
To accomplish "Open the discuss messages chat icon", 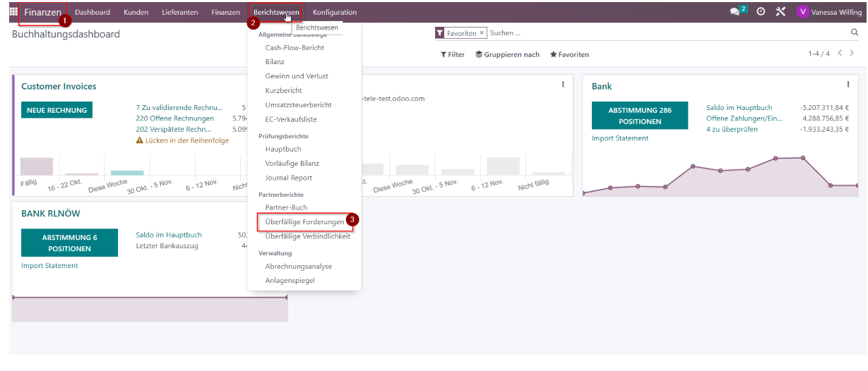I will (735, 12).
